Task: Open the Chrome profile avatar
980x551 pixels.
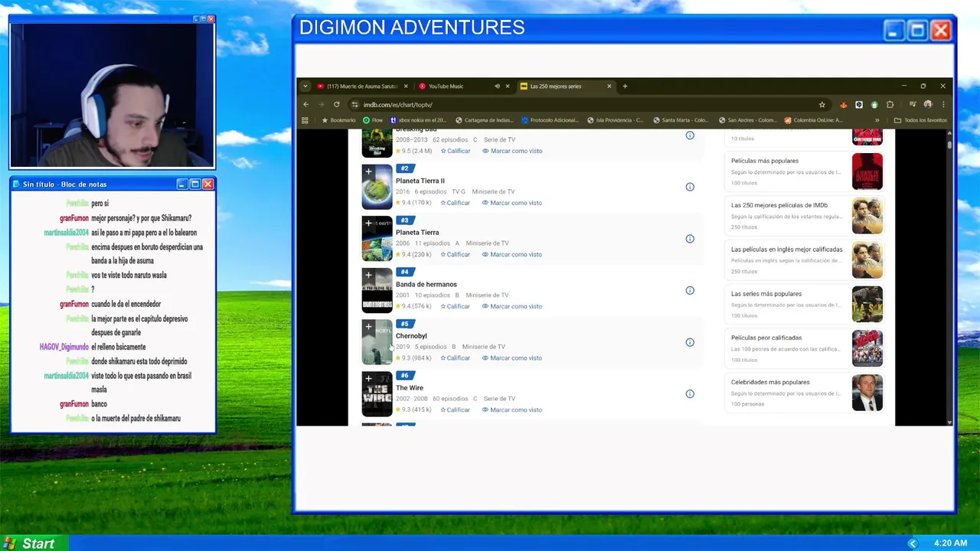Action: click(928, 105)
